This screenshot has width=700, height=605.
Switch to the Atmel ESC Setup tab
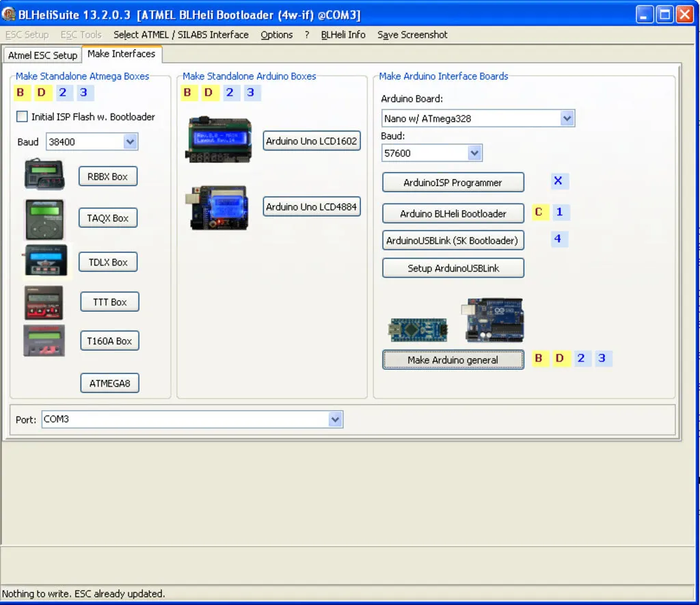42,55
